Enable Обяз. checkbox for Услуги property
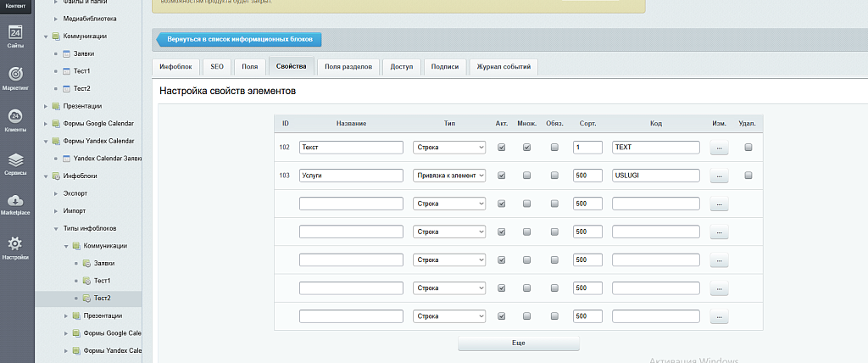 554,176
